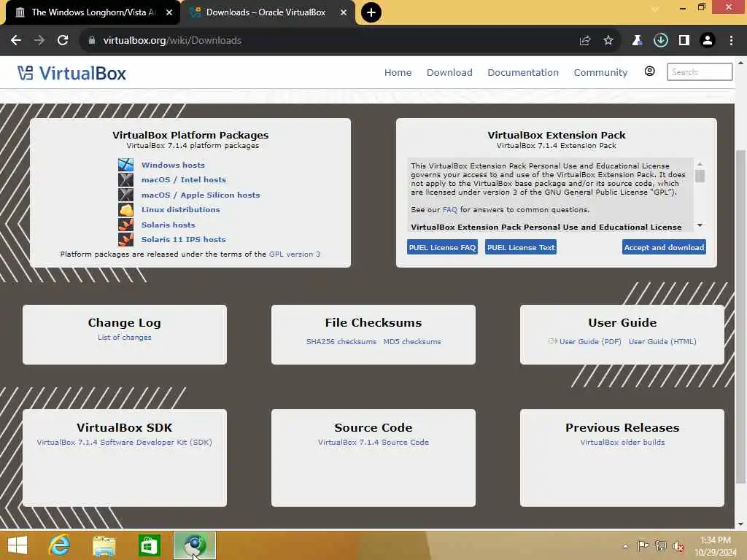Open the GPL version 3 link
Viewport: 747px width, 560px height.
[295, 254]
